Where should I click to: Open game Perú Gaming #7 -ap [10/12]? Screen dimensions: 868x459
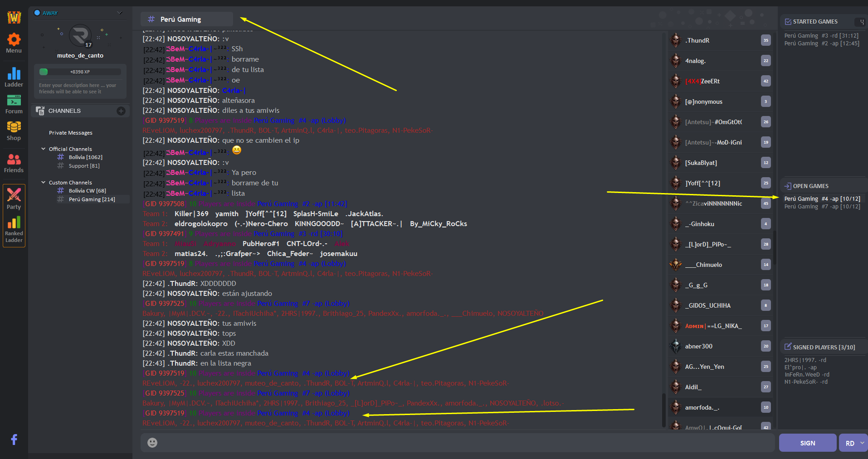click(x=822, y=207)
